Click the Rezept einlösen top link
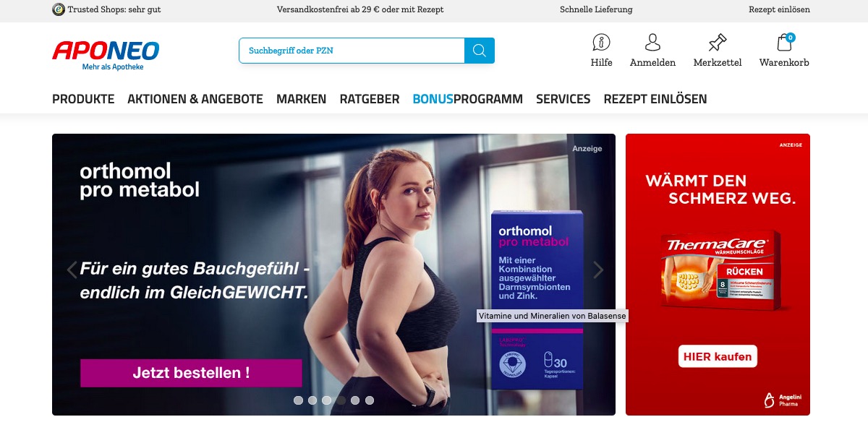 point(779,9)
